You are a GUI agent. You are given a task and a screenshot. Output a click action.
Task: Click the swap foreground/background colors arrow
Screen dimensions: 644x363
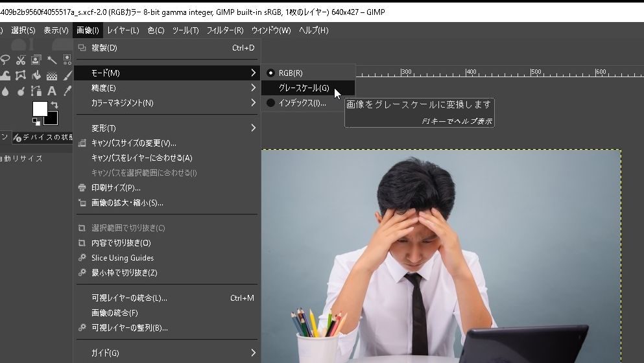point(54,105)
